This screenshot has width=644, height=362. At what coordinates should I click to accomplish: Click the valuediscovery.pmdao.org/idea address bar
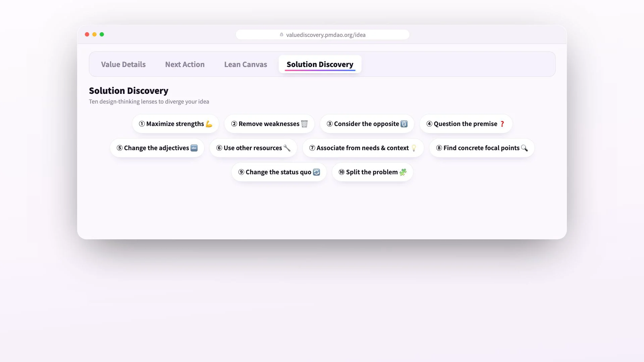(x=322, y=35)
